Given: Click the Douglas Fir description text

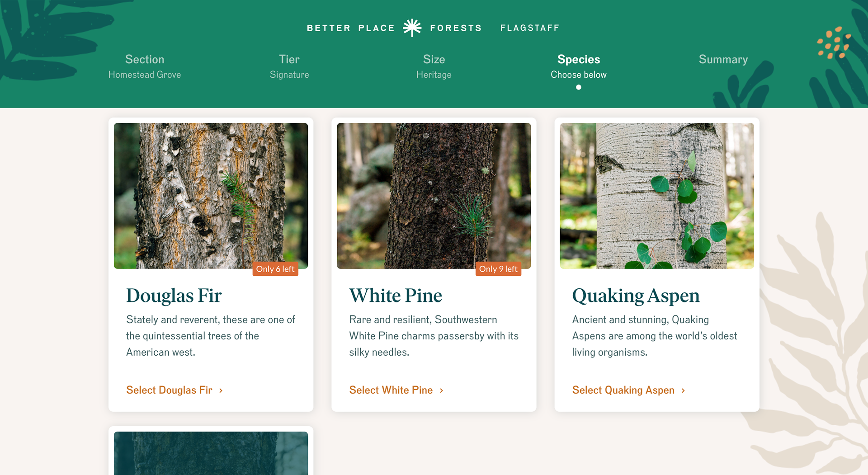Looking at the screenshot, I should [x=211, y=336].
